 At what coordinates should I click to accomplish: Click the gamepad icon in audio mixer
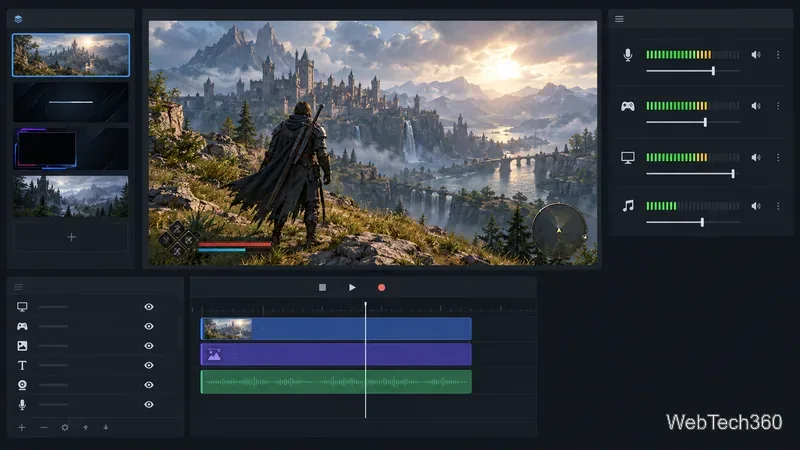[x=628, y=106]
